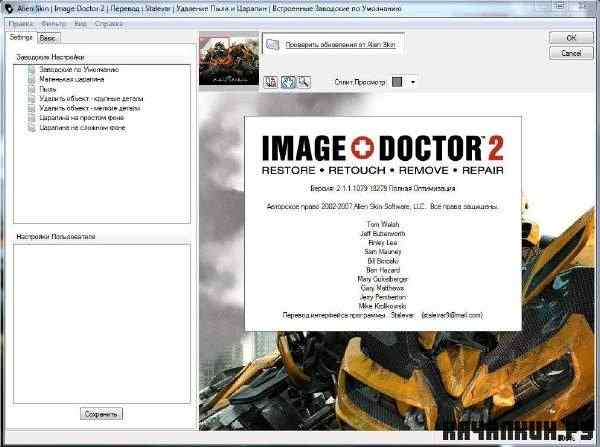The width and height of the screenshot is (600, 447).
Task: Click icon of Маленькая царапина preset
Action: (32, 79)
